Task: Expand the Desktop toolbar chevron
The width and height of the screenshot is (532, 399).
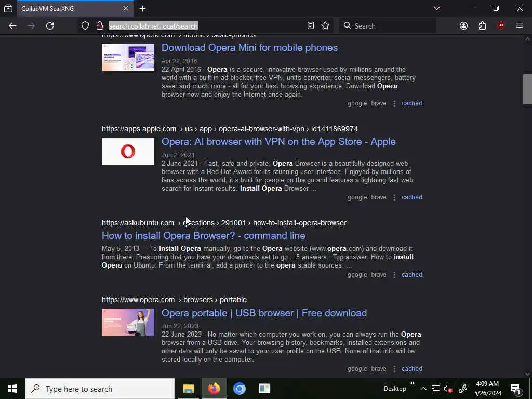Action: click(412, 384)
